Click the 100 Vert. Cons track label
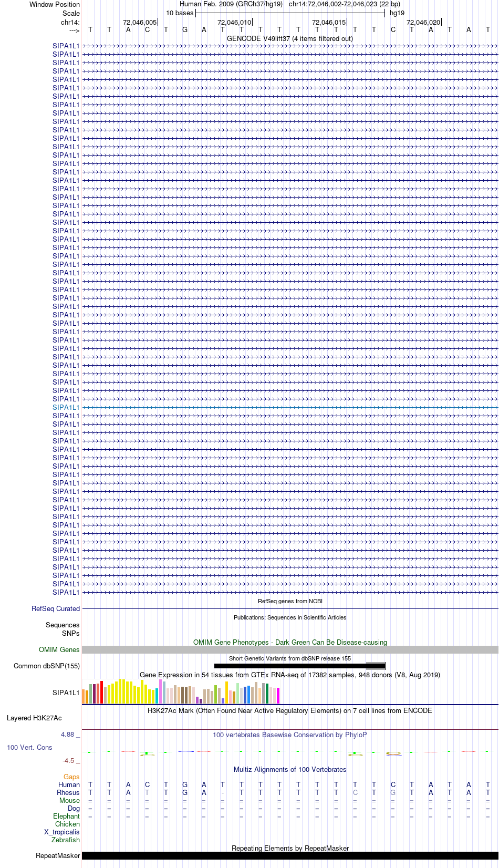Screen dimensions: 499x868 pyautogui.click(x=29, y=747)
